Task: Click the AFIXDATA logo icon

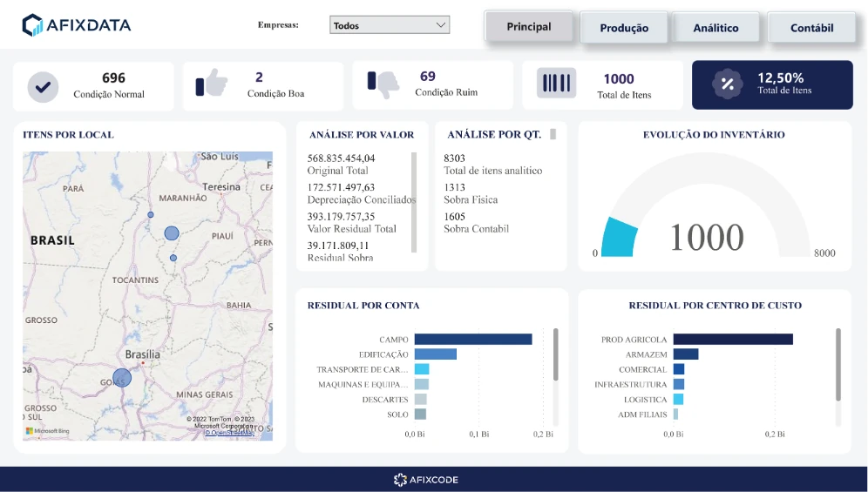Action: click(x=32, y=25)
